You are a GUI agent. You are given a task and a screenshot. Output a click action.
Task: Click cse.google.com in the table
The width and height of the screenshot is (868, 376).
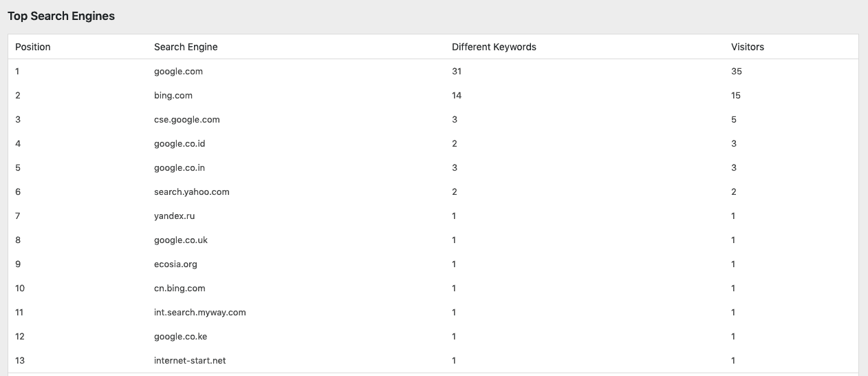pyautogui.click(x=187, y=120)
